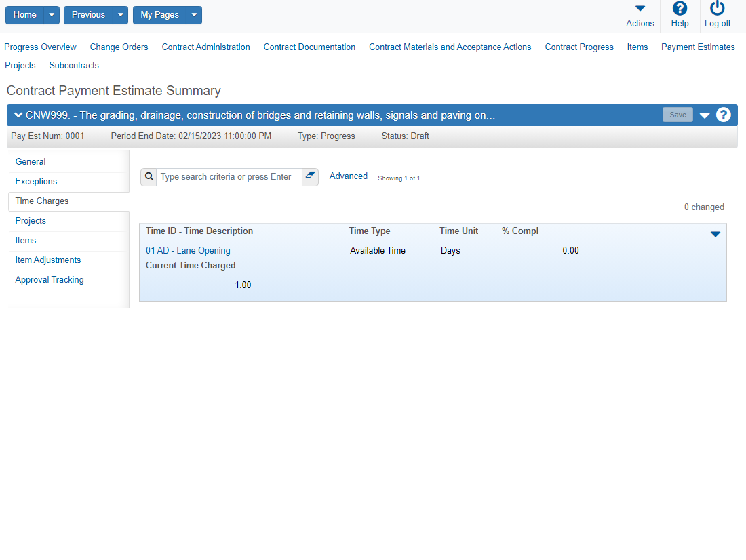Click the Time ID - Time Description header
This screenshot has height=560, width=746.
click(199, 231)
